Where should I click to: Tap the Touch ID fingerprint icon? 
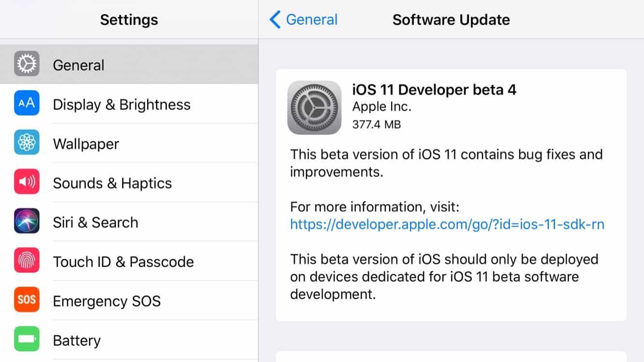pyautogui.click(x=27, y=261)
